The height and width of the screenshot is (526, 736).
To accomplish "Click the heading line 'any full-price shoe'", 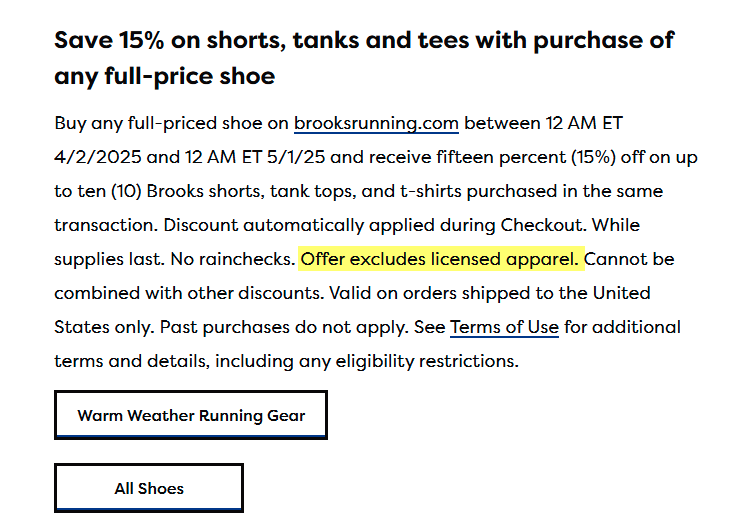I will (x=164, y=76).
